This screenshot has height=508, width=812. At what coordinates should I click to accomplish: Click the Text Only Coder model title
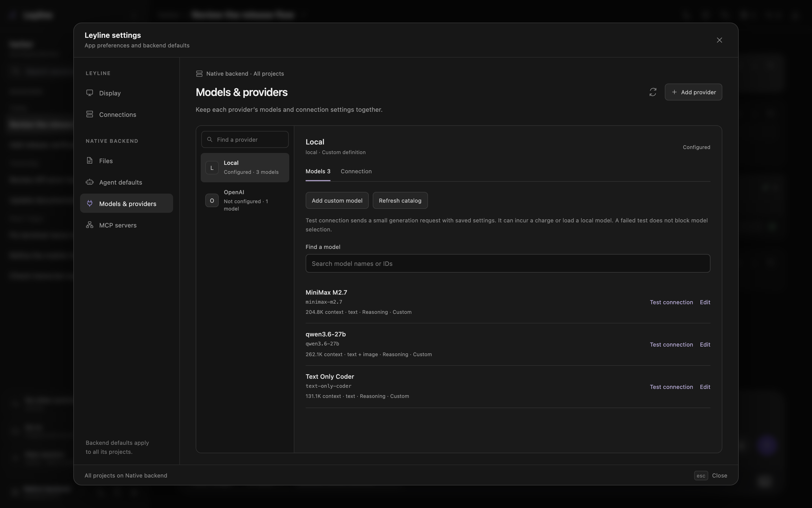[330, 377]
